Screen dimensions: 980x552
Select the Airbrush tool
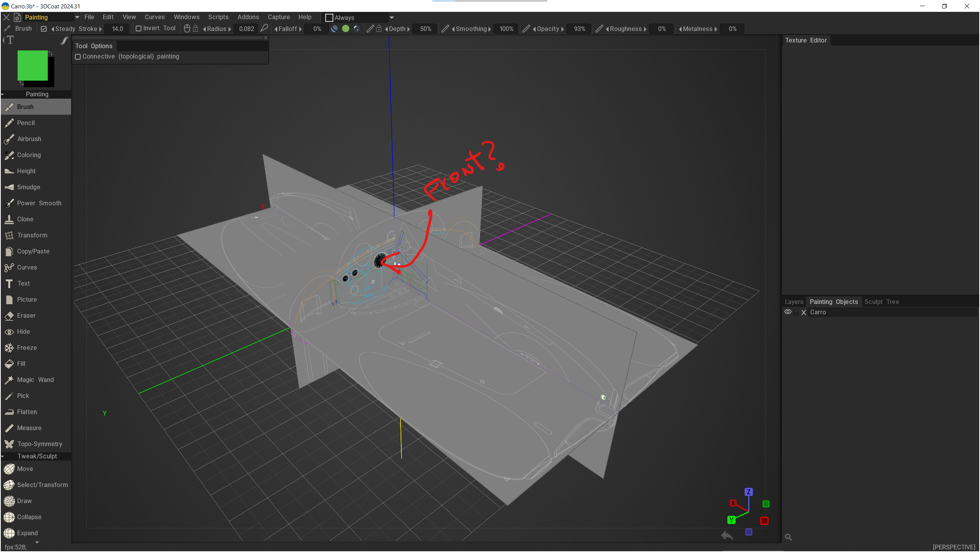pos(29,139)
